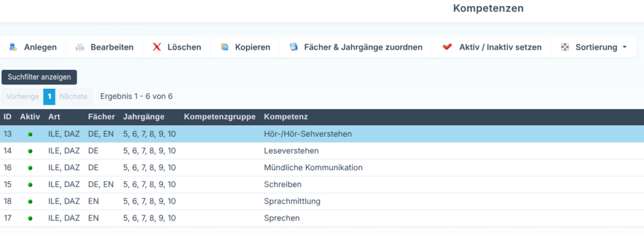
Task: Click Jahrgänge cell in Hör-/Hör-Sehverstehen row
Action: (x=150, y=134)
